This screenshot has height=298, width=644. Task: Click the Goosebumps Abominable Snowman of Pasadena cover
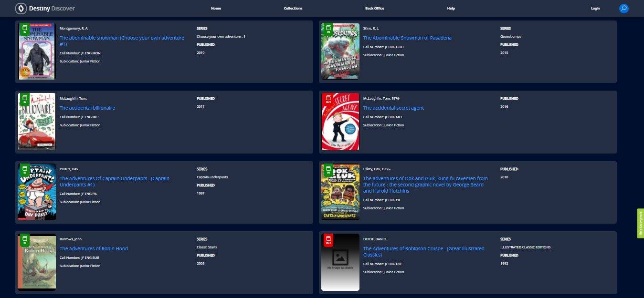coord(340,51)
